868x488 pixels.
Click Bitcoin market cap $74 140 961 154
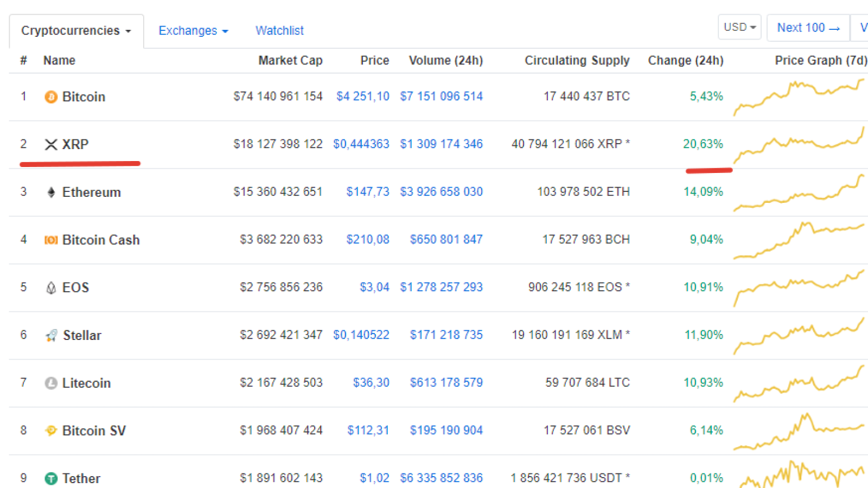278,97
